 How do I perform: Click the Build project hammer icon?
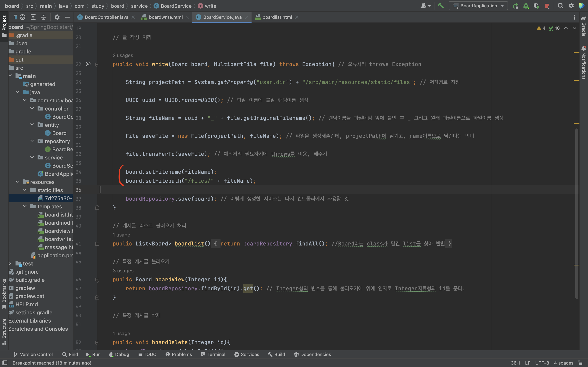(441, 6)
